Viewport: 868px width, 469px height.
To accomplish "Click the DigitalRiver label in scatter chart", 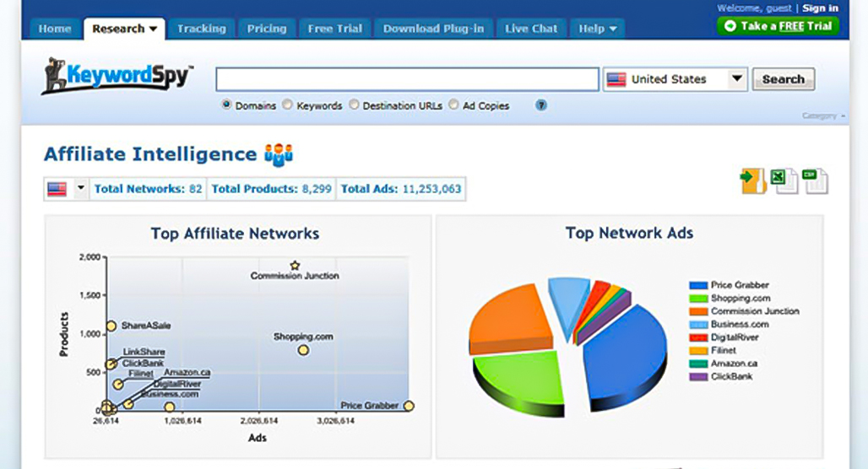I will tap(177, 384).
